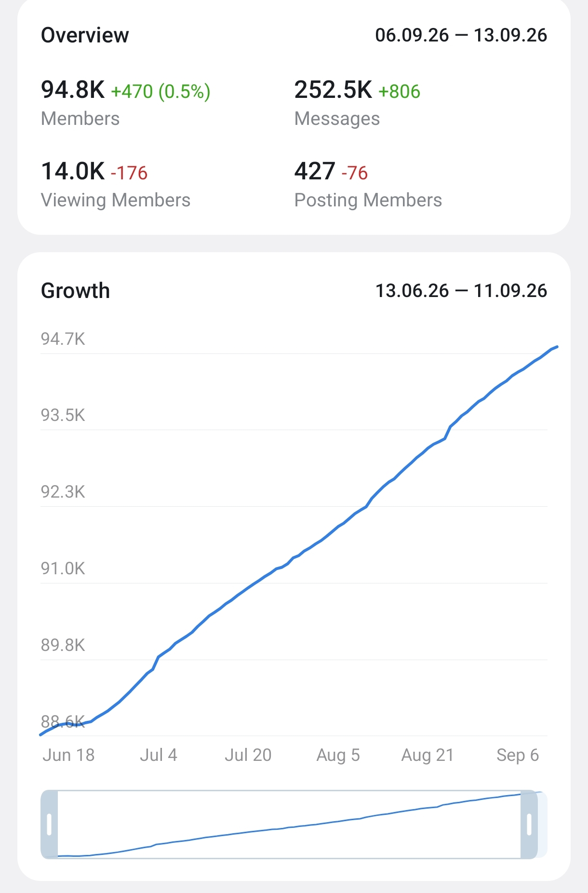Tap the Overview section title

pos(85,35)
